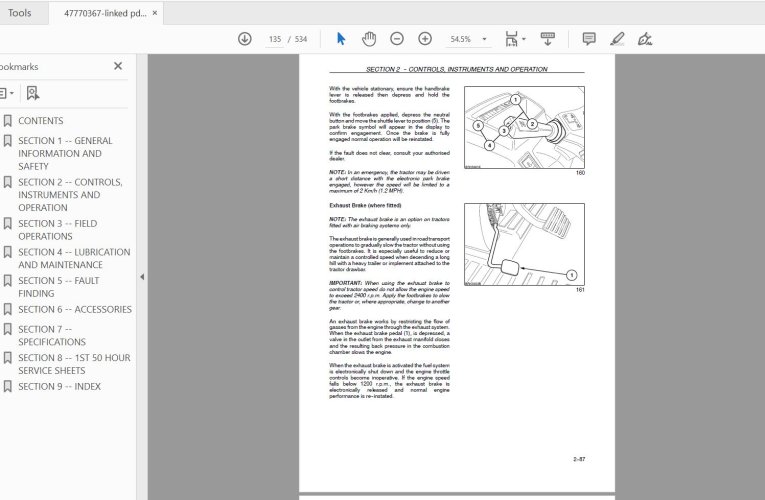
Task: Select the arrow selection tool
Action: 341,39
